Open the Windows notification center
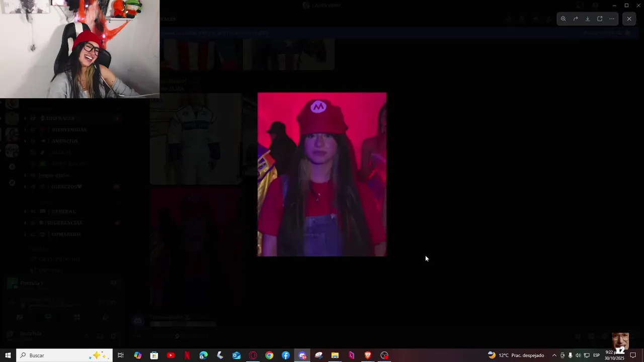This screenshot has height=362, width=644. click(x=633, y=355)
